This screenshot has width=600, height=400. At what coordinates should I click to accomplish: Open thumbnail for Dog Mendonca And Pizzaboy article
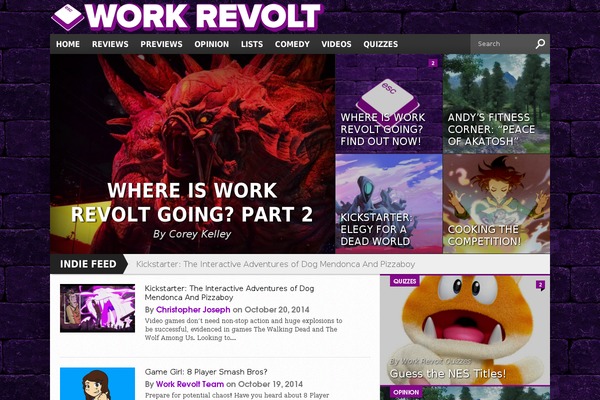tap(97, 308)
